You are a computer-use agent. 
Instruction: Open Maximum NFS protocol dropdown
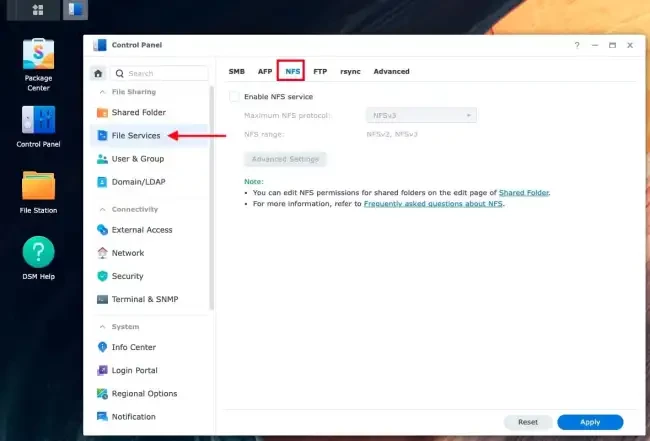(x=421, y=115)
